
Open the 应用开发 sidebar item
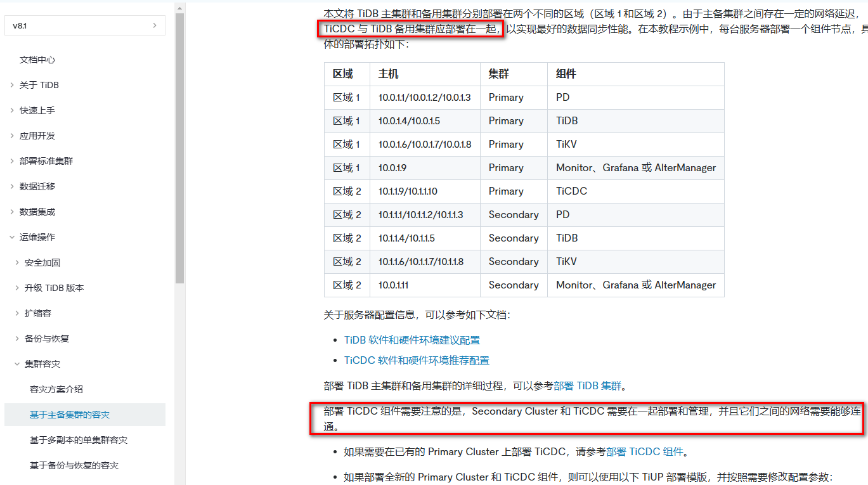(37, 136)
